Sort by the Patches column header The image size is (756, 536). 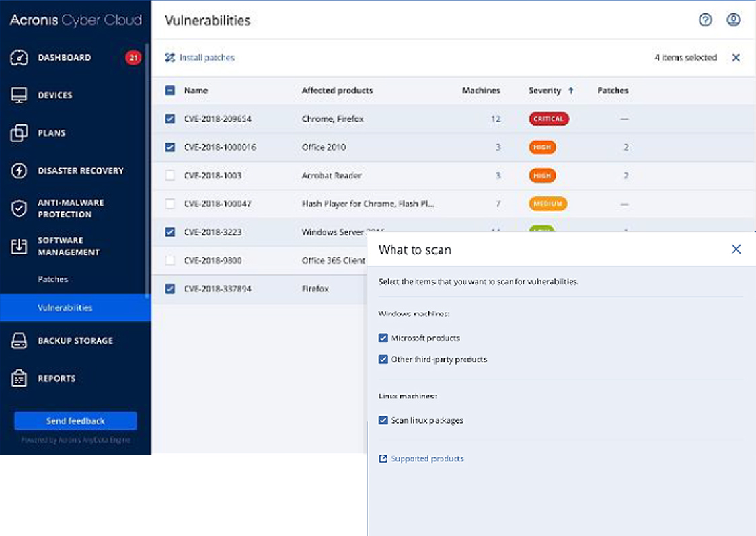pyautogui.click(x=613, y=91)
